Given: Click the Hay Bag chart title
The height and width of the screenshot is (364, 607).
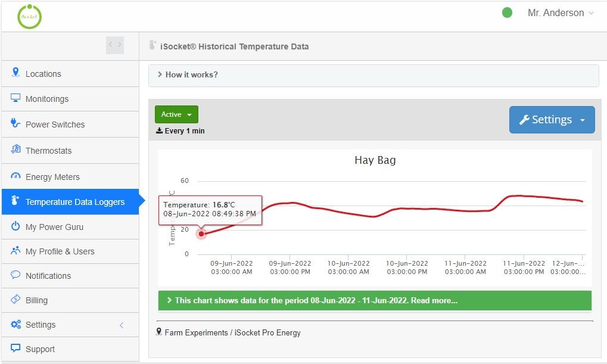Looking at the screenshot, I should (x=375, y=160).
